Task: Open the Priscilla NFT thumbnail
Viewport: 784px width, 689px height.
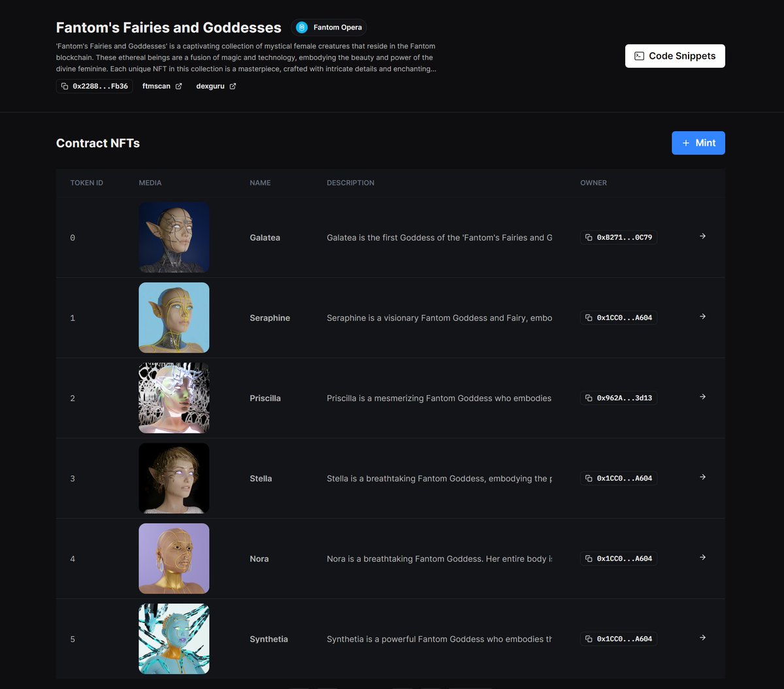Action: (x=174, y=398)
